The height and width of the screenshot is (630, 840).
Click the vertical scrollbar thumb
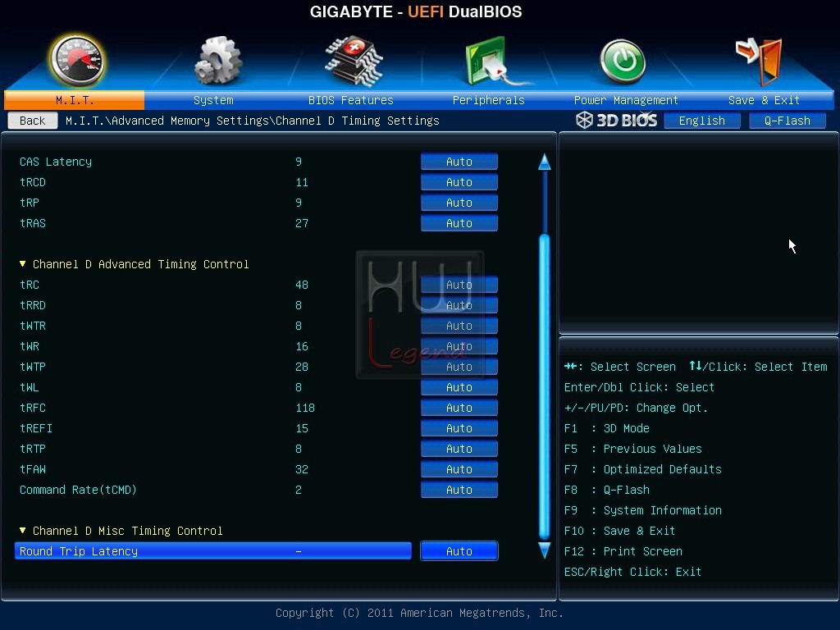pyautogui.click(x=545, y=387)
